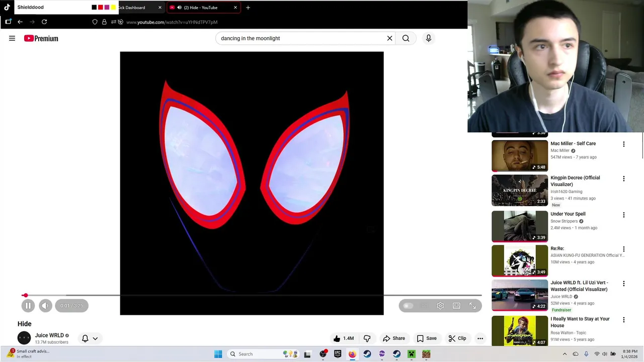Viewport: 644px width, 362px height.
Task: Click the magnifier search button
Action: pyautogui.click(x=406, y=38)
